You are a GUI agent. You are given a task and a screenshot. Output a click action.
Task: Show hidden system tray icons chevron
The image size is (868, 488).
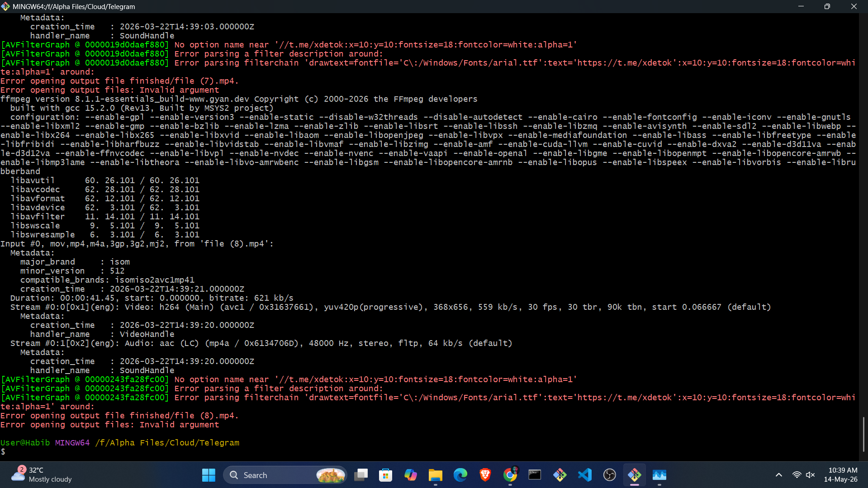tap(779, 475)
